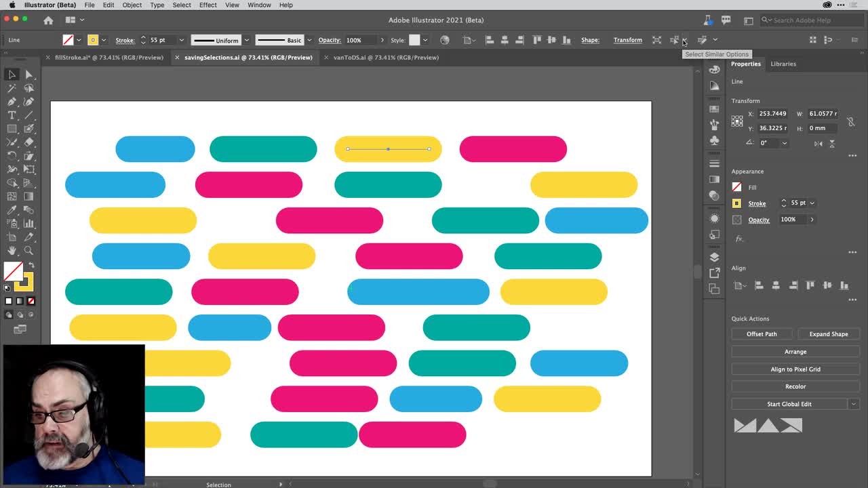Flip horizontally in Transform section
868x488 pixels.
coord(818,143)
